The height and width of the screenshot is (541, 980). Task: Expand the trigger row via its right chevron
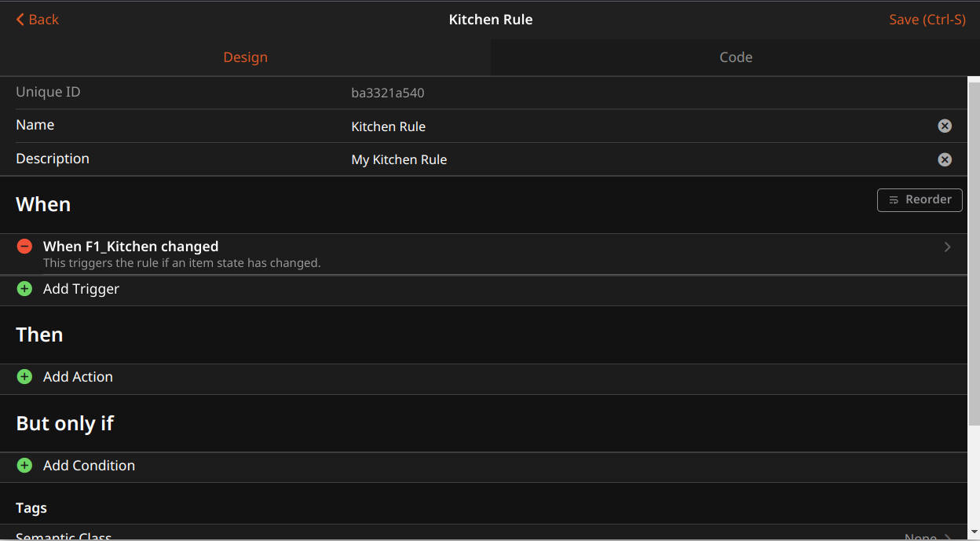coord(948,246)
